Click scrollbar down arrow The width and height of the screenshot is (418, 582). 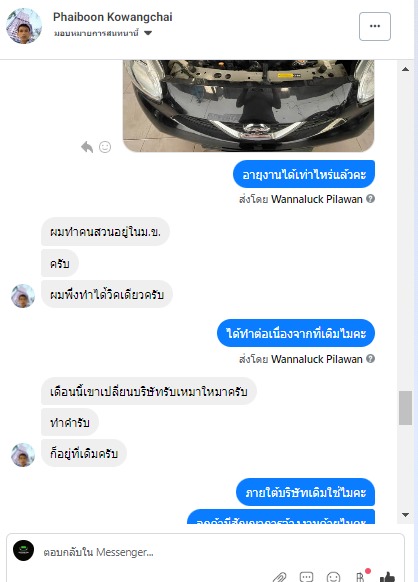[405, 514]
